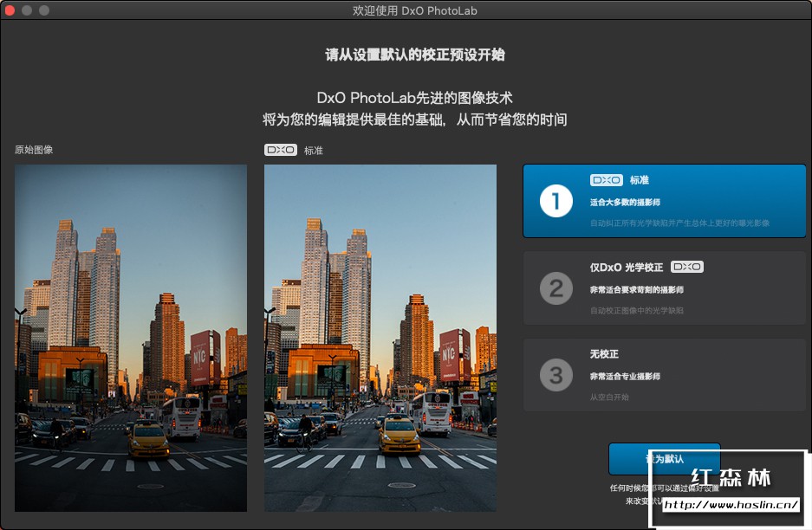Image resolution: width=812 pixels, height=530 pixels.
Task: Close the welcome window with red button
Action: tap(10, 10)
